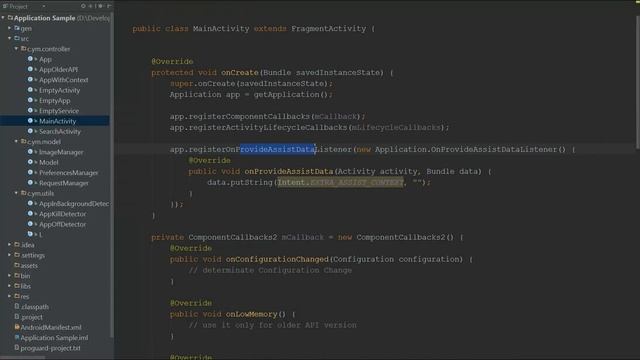Click onProvideAssistData method declaration

coord(289,171)
